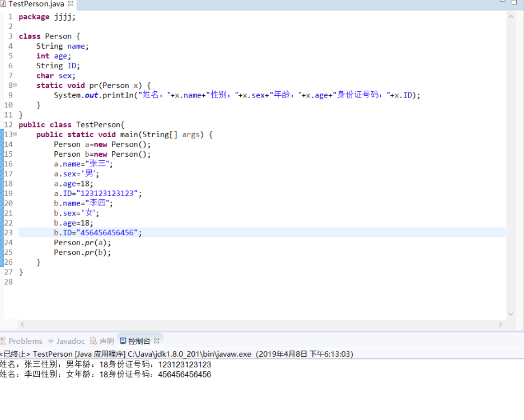Viewport: 524px width, 420px height.
Task: Click the horizontal scrollbar left arrow
Action: [22, 324]
